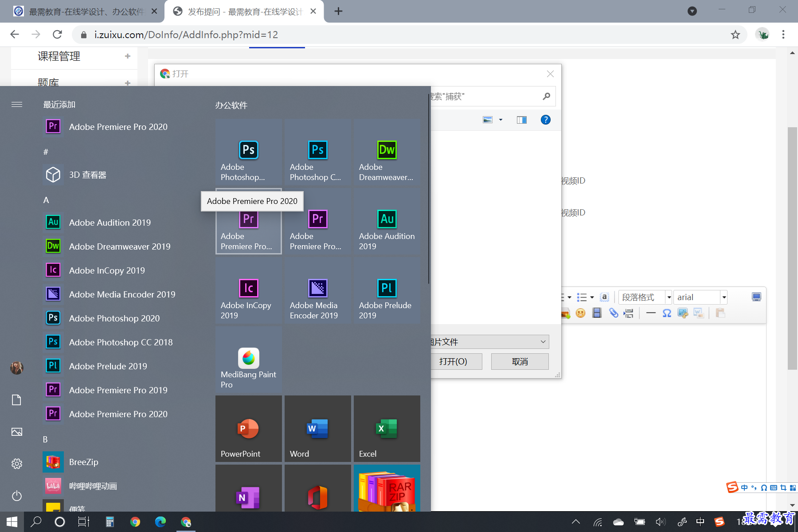Open Chrome three-dot menu
The height and width of the screenshot is (532, 798).
click(783, 35)
